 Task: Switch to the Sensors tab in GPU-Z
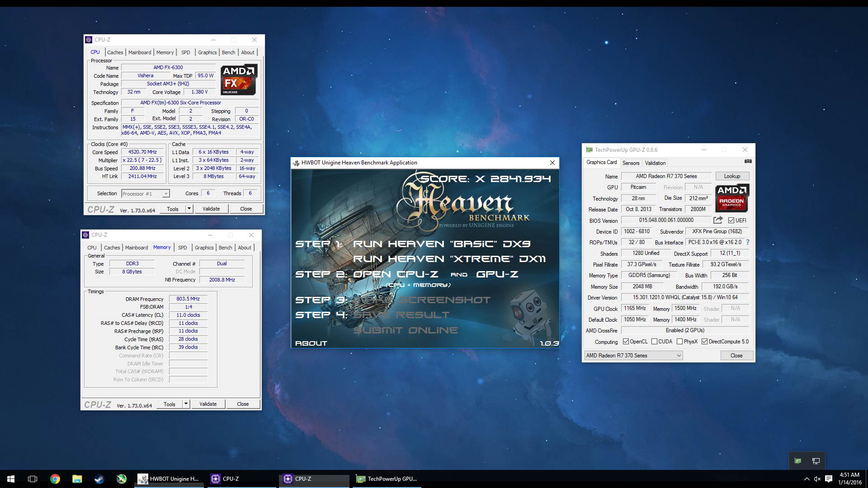tap(631, 163)
